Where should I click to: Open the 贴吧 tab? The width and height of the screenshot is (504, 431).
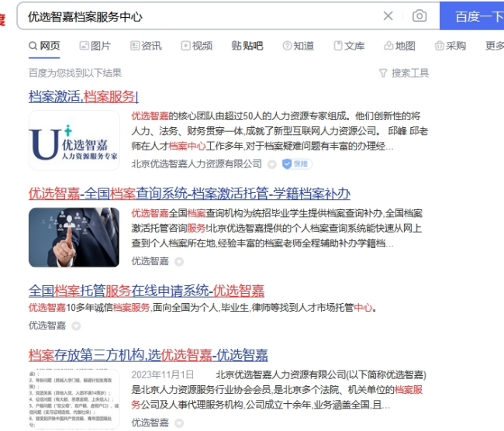[247, 46]
